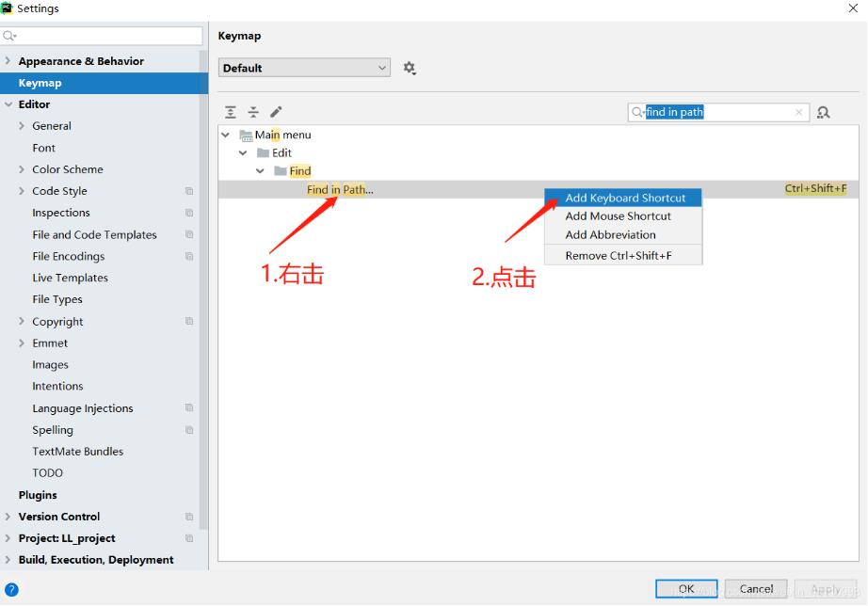Click the project-level icon beside File Encodings
The image size is (868, 606).
[x=189, y=256]
